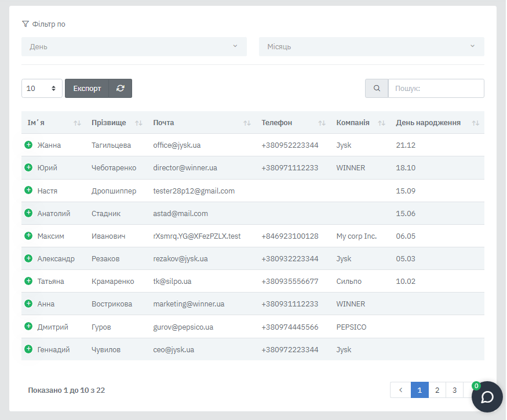Screen dimensions: 507x420
Task: Open the rows-per-page selector showing 10
Action: 42,88
